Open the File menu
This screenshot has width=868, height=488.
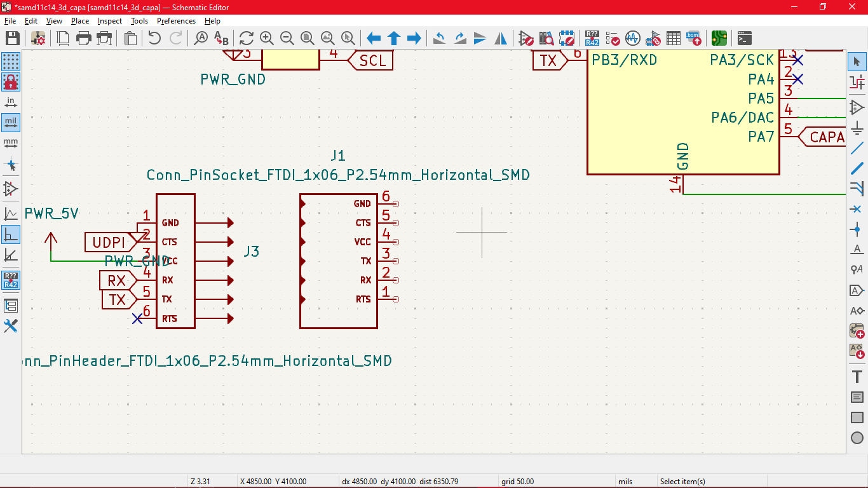click(10, 21)
